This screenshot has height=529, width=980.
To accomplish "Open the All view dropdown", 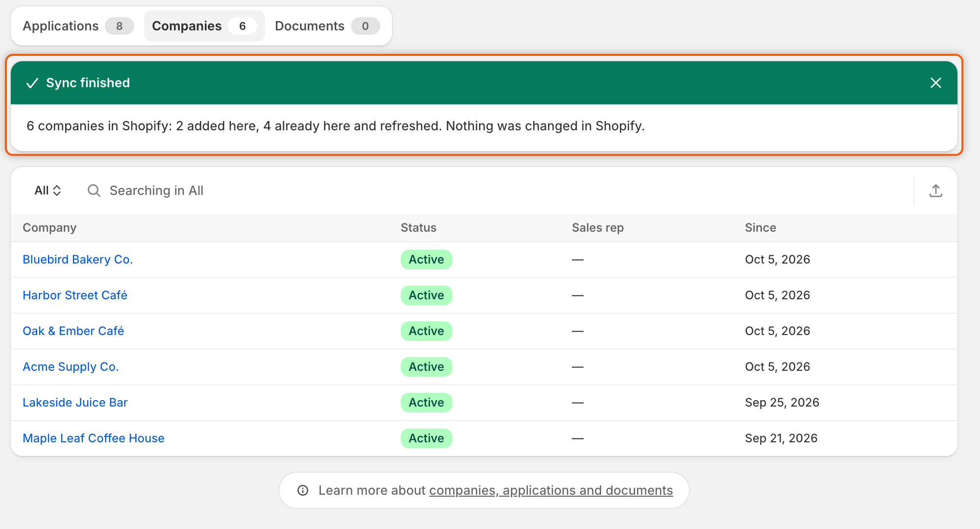I will click(x=48, y=191).
